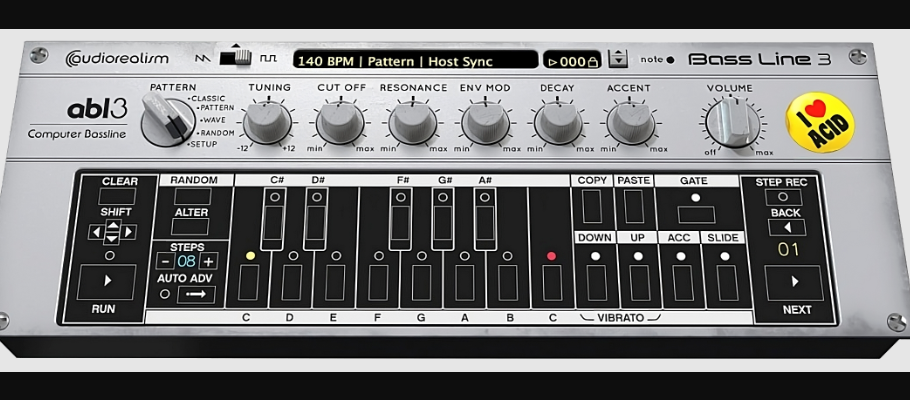Screen dimensions: 910x400
Task: Toggle the DOWN octave button
Action: 596,283
